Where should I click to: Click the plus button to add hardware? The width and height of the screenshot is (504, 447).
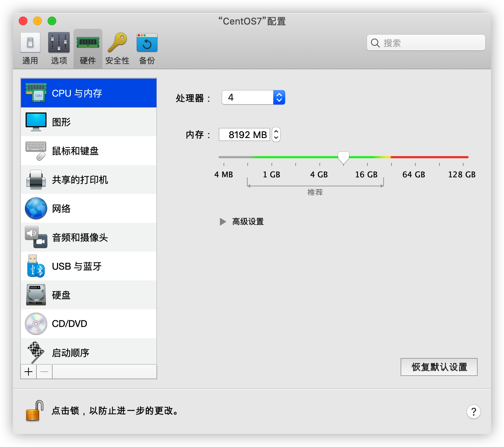click(28, 372)
